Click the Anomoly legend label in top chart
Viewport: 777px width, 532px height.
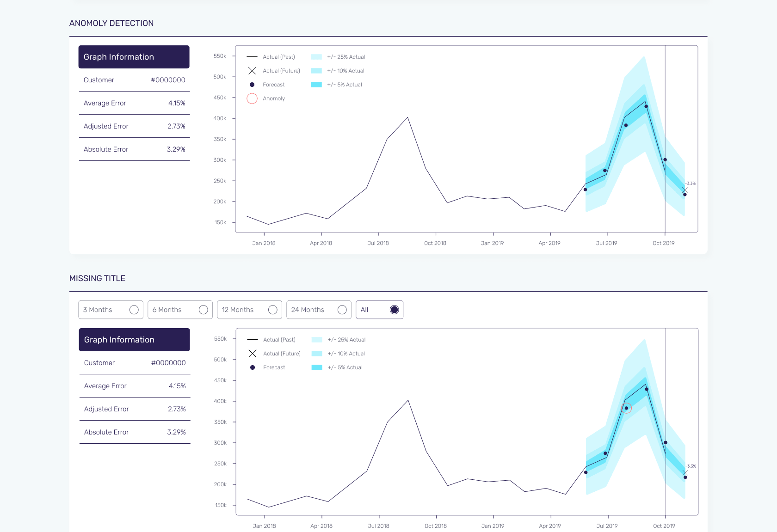[274, 98]
